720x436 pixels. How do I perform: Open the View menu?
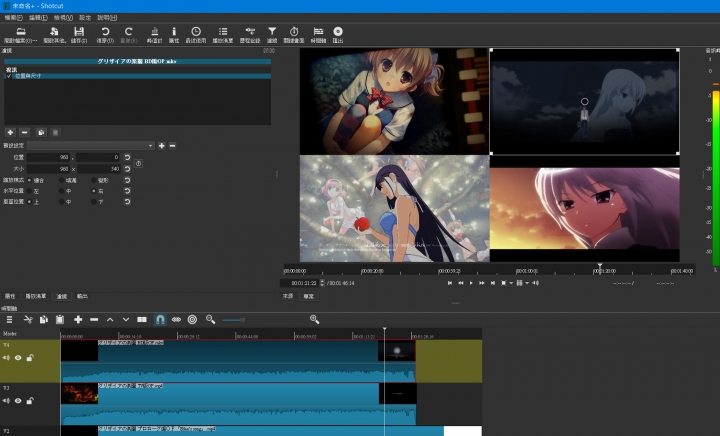(63, 18)
